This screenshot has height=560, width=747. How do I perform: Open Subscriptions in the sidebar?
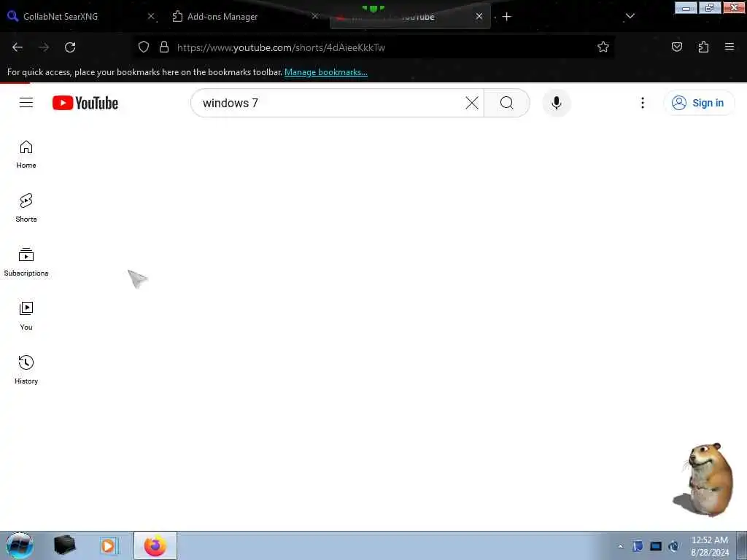tap(26, 262)
